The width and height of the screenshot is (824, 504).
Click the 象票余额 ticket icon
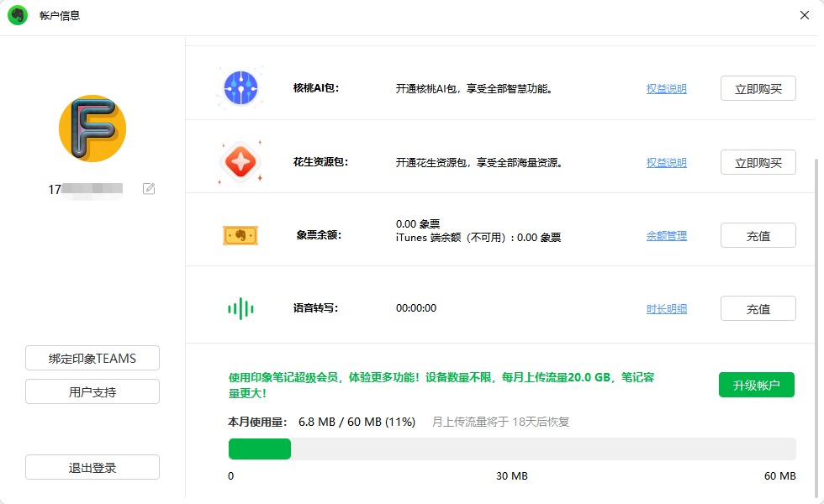point(240,236)
